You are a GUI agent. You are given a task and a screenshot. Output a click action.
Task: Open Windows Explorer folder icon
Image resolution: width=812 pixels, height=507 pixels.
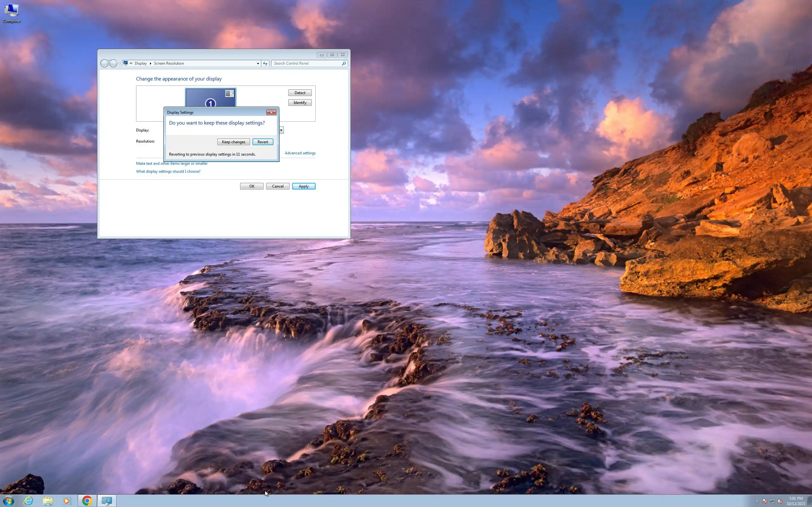tap(48, 500)
